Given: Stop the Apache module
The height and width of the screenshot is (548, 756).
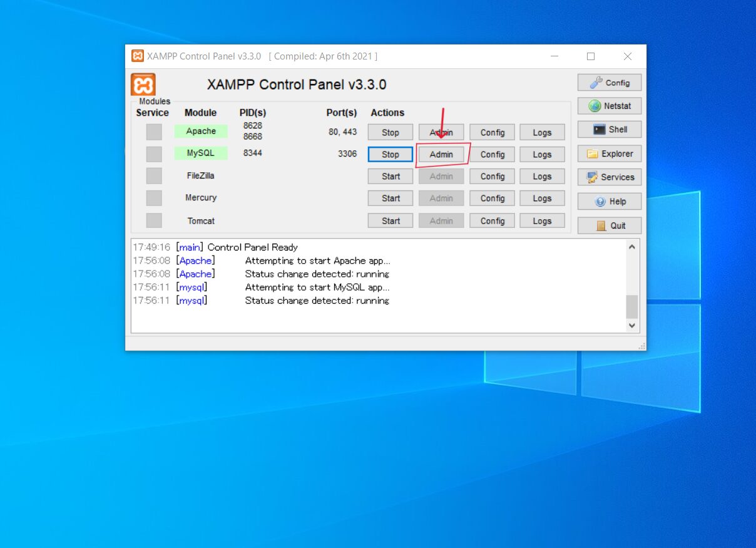Looking at the screenshot, I should coord(391,132).
